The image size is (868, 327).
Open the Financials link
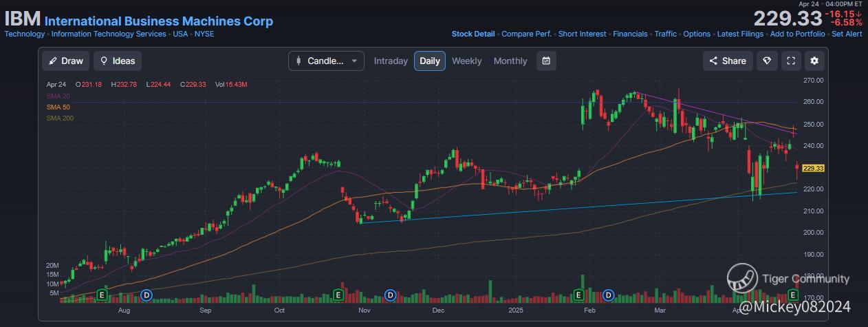(630, 34)
